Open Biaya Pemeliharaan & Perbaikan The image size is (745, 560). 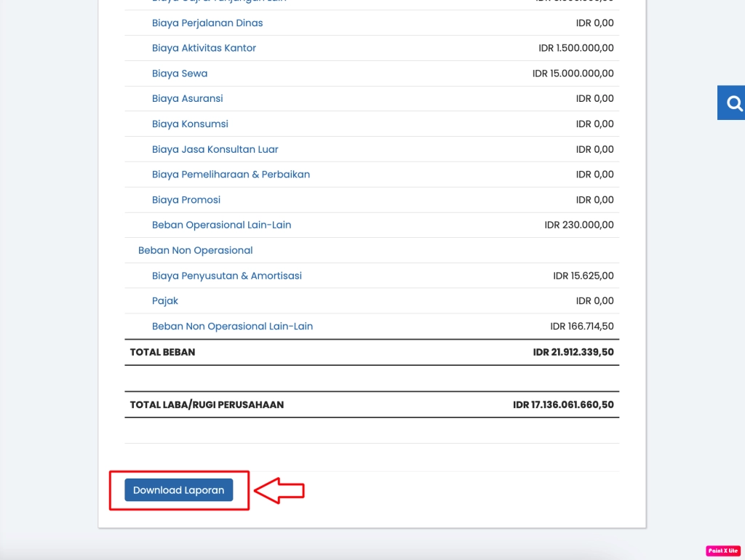coord(231,174)
